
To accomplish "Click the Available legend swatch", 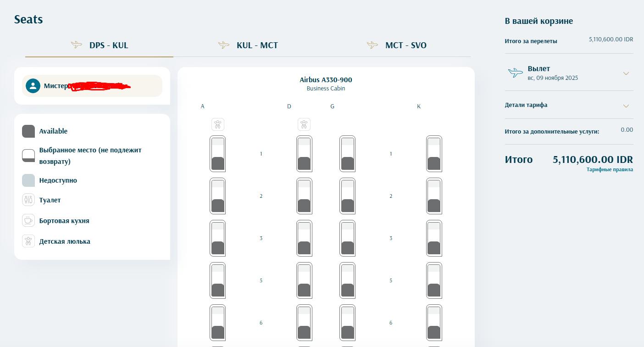I will click(x=28, y=131).
